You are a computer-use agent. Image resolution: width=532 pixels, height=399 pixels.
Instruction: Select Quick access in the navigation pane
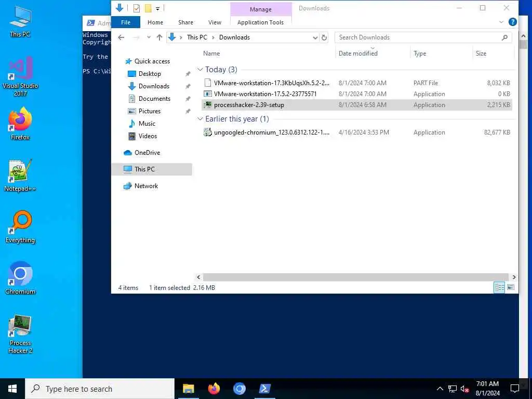coord(152,61)
